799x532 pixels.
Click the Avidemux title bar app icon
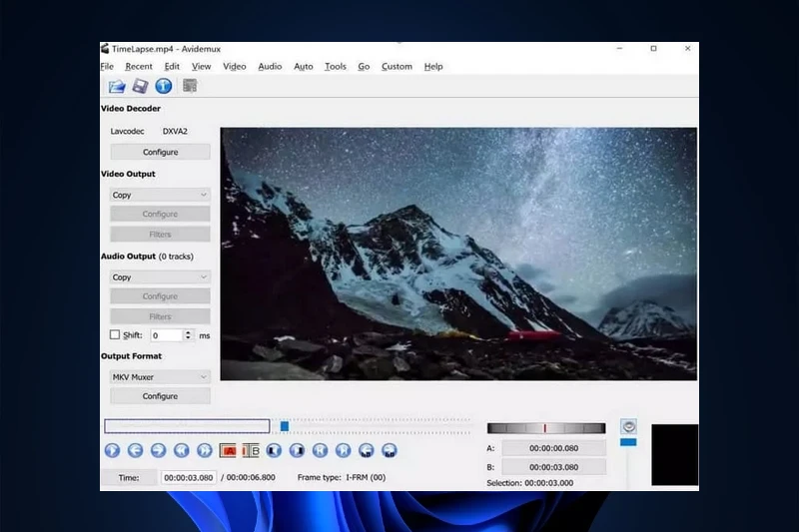coord(105,48)
